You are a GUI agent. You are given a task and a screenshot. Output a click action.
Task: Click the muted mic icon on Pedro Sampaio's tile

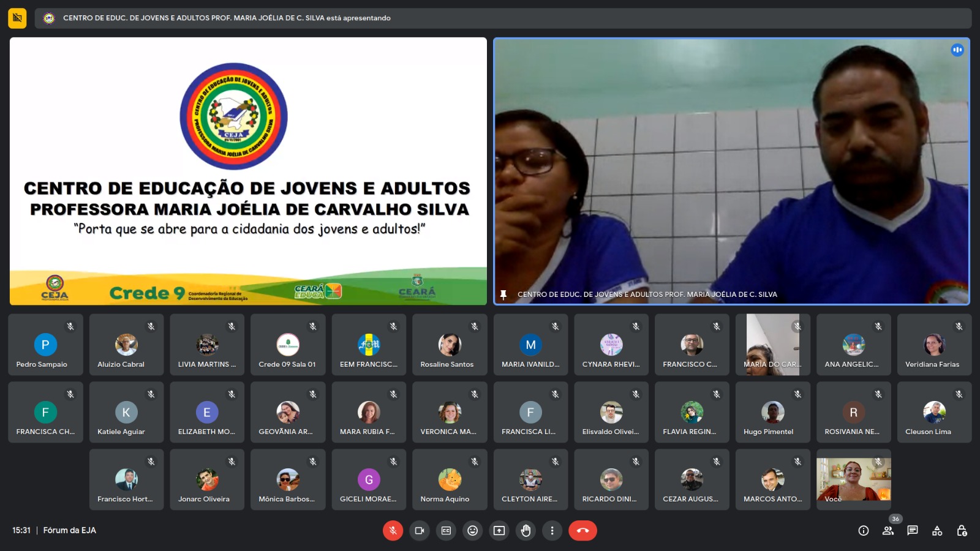[x=70, y=326]
